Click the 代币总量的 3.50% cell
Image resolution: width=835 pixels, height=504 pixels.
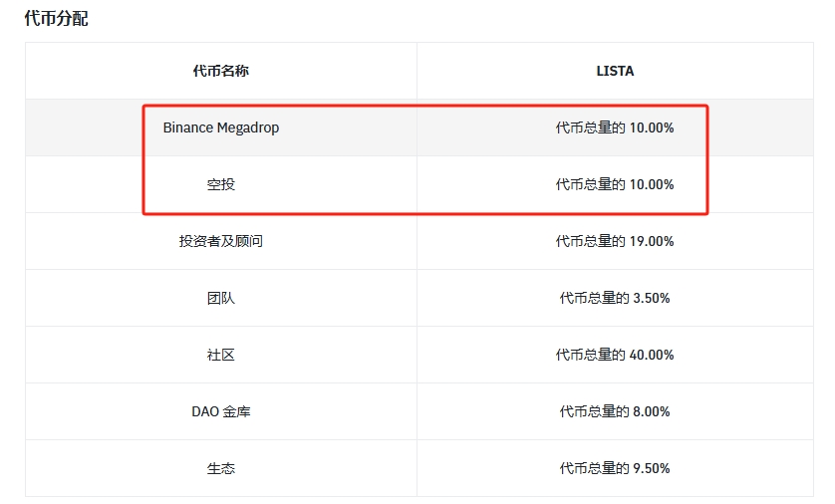pos(615,298)
